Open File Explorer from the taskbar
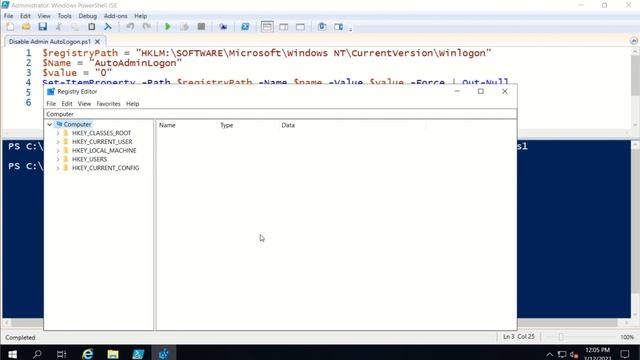This screenshot has height=360, width=640. (x=113, y=353)
